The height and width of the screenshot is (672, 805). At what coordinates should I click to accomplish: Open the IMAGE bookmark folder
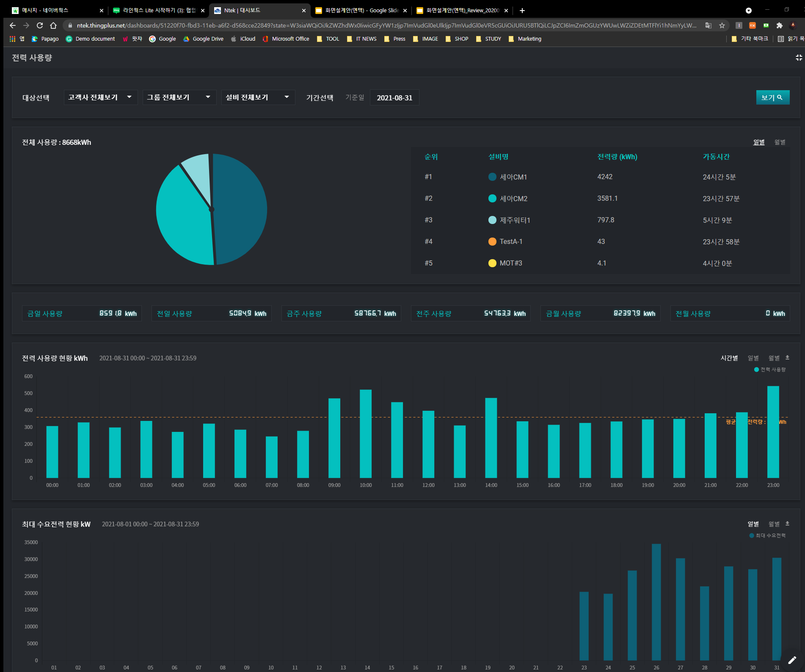425,39
